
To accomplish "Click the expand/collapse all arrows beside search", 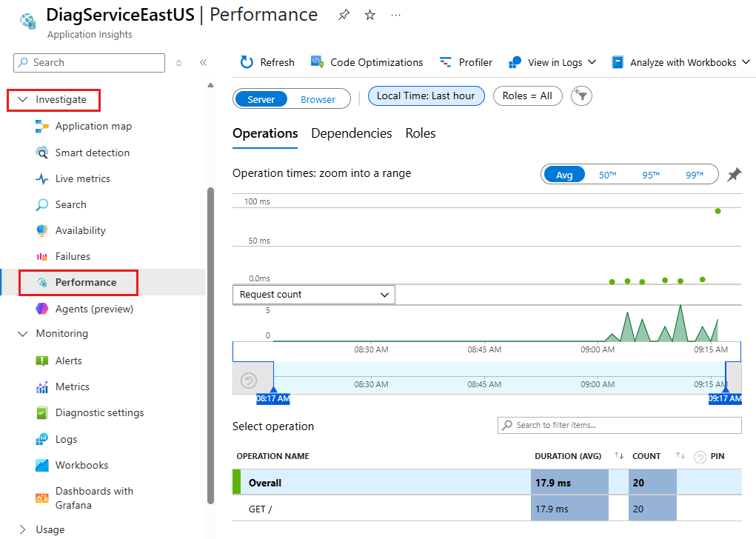I will (x=178, y=63).
